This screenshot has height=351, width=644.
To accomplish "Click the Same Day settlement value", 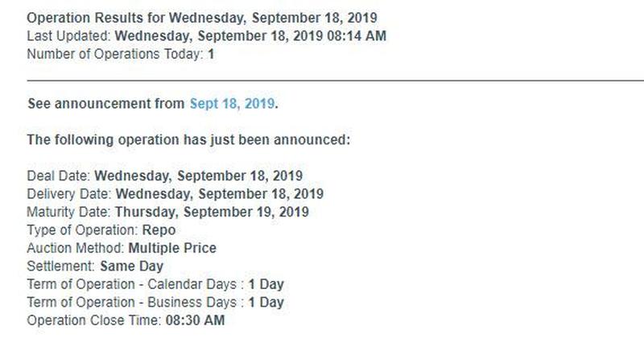I will tap(132, 266).
